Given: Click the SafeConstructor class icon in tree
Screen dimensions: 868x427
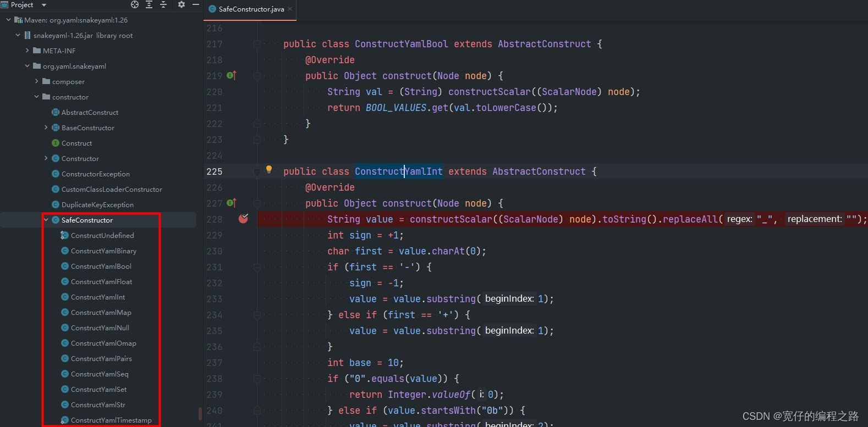Looking at the screenshot, I should pyautogui.click(x=56, y=220).
